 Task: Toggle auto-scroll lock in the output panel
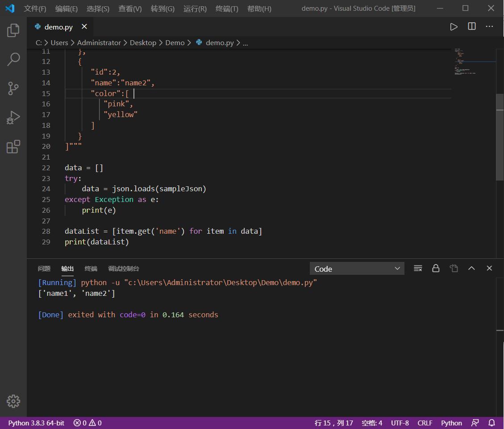pos(436,268)
